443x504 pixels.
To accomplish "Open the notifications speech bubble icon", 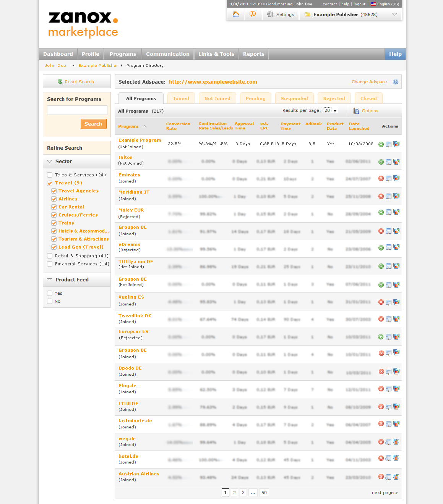I will point(253,14).
